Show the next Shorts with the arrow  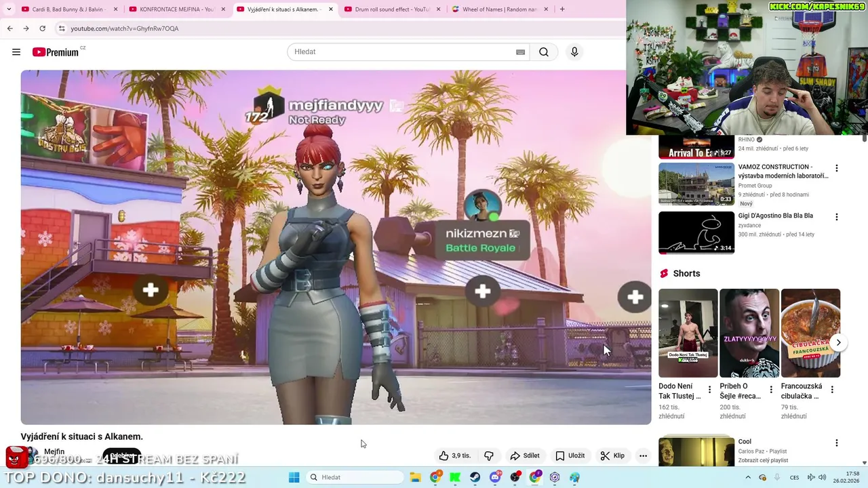coord(838,342)
